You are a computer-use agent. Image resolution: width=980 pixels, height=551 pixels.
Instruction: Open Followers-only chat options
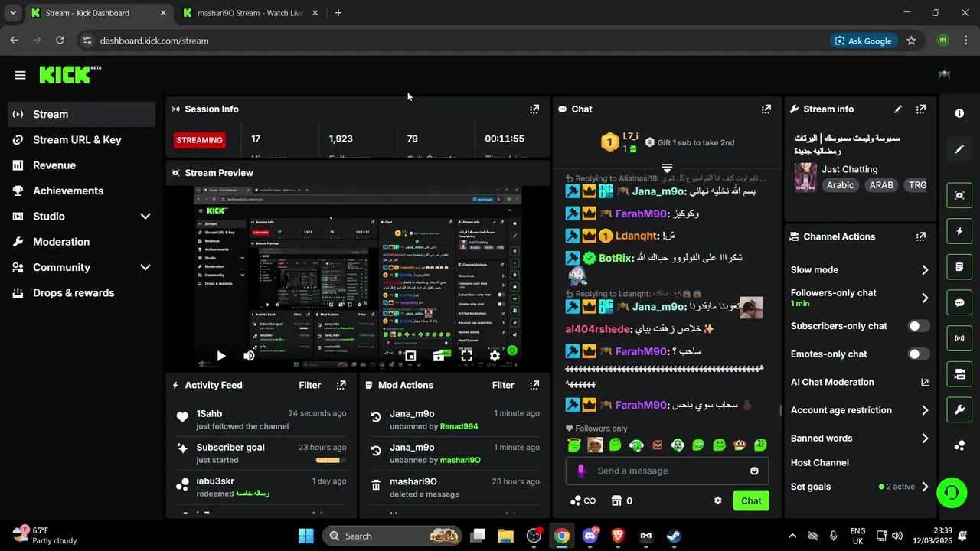click(860, 298)
